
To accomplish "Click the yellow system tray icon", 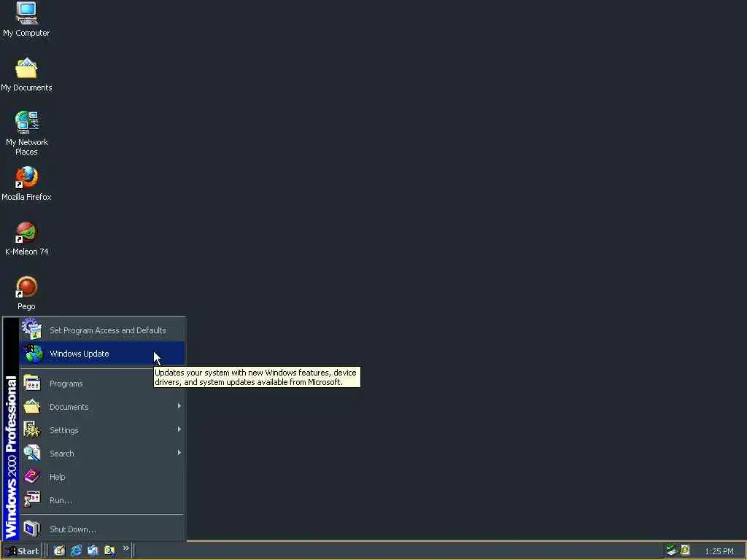I will [x=685, y=550].
